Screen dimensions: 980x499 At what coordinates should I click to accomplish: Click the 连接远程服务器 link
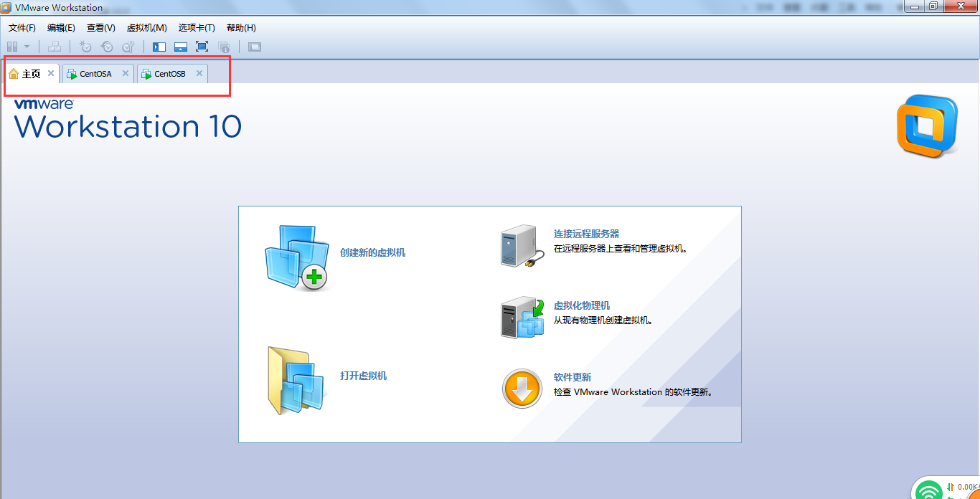coord(586,234)
